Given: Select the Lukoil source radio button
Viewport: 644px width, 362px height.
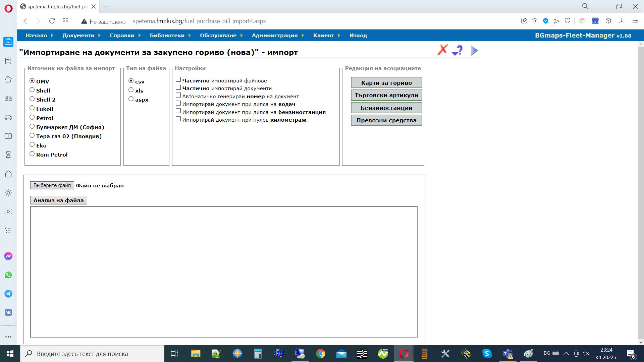Looking at the screenshot, I should pos(32,108).
